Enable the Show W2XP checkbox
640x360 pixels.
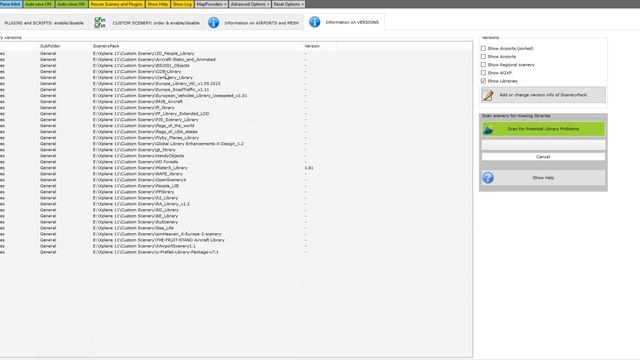coord(483,73)
